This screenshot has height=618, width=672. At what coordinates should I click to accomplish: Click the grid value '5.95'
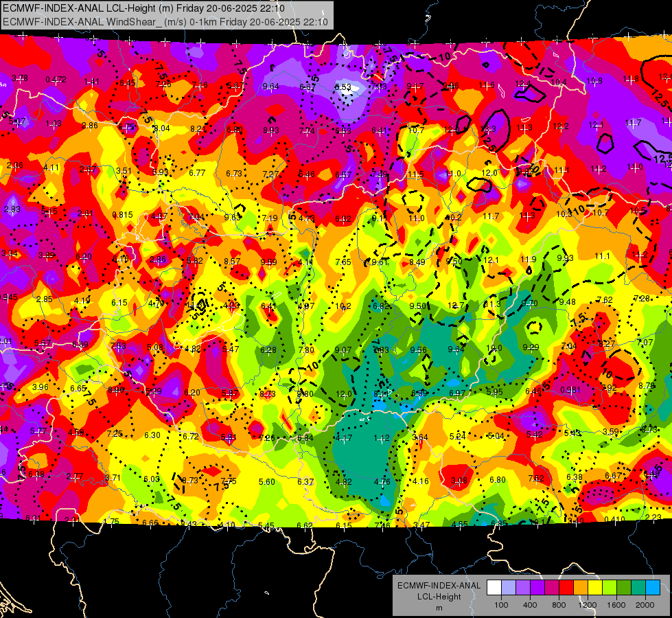[x=495, y=391]
